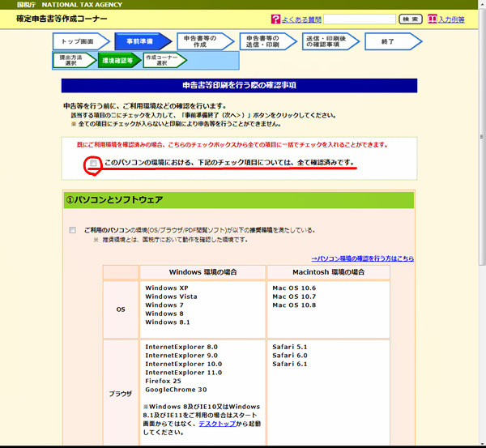Open the デスクトップ link
Screen dimensions: 486x448
click(217, 424)
